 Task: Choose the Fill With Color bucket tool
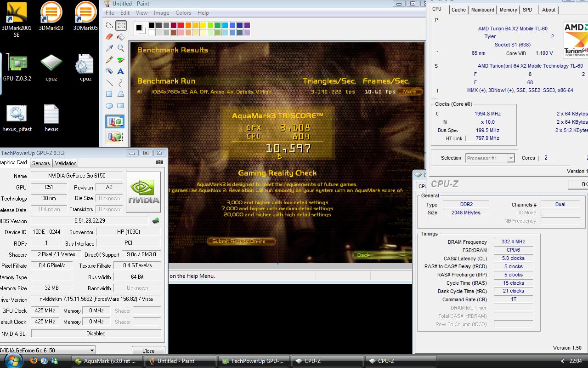coord(121,37)
